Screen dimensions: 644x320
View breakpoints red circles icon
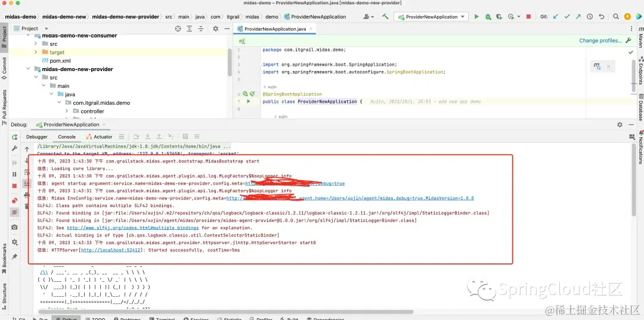click(14, 201)
